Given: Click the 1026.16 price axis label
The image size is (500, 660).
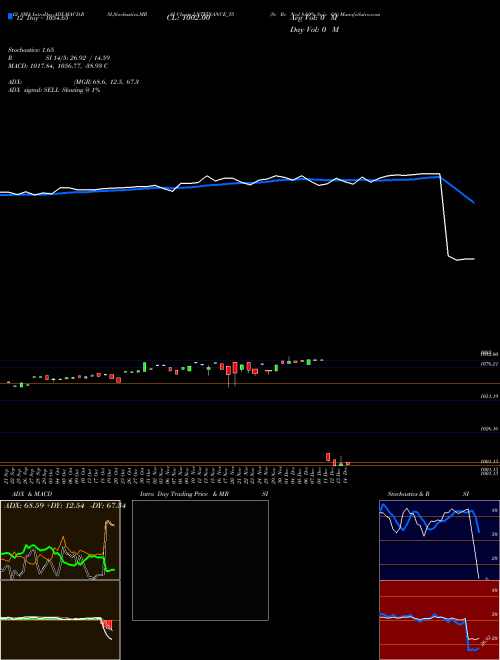Looking at the screenshot, I should 490,429.
